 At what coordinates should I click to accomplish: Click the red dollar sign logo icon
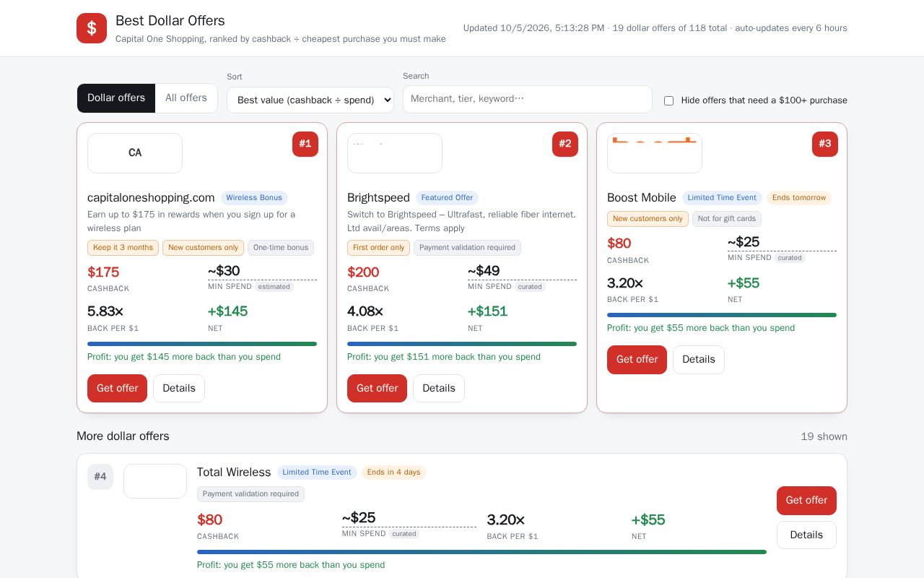coord(92,28)
